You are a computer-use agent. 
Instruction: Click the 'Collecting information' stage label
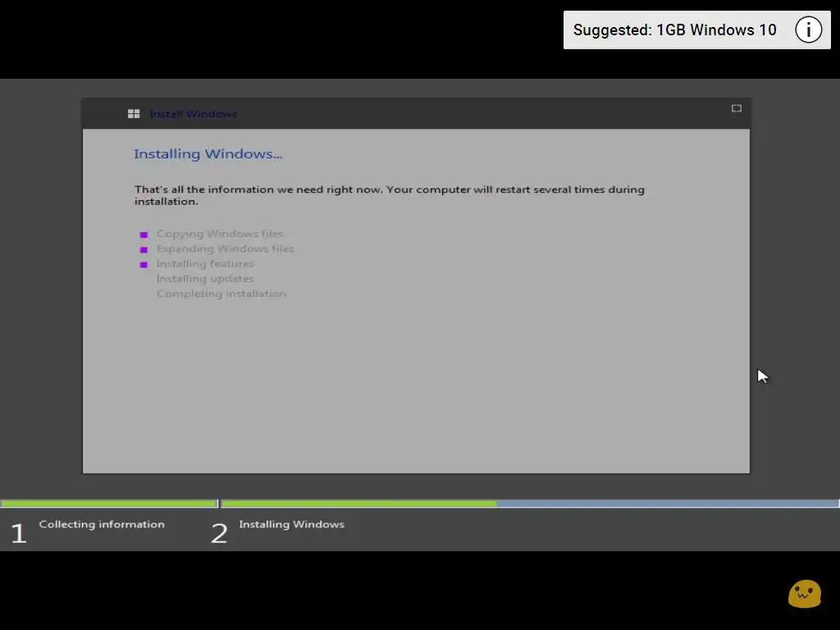point(102,524)
